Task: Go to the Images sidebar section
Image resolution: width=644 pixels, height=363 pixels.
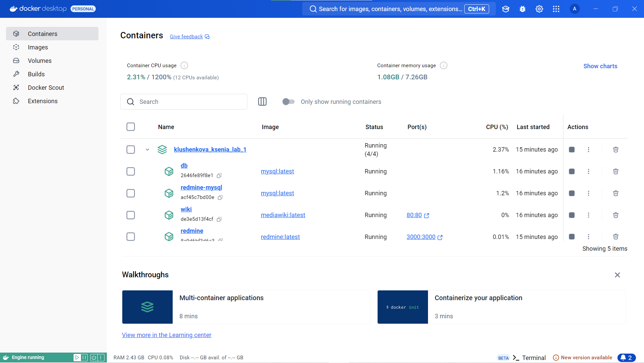Action: point(52,47)
